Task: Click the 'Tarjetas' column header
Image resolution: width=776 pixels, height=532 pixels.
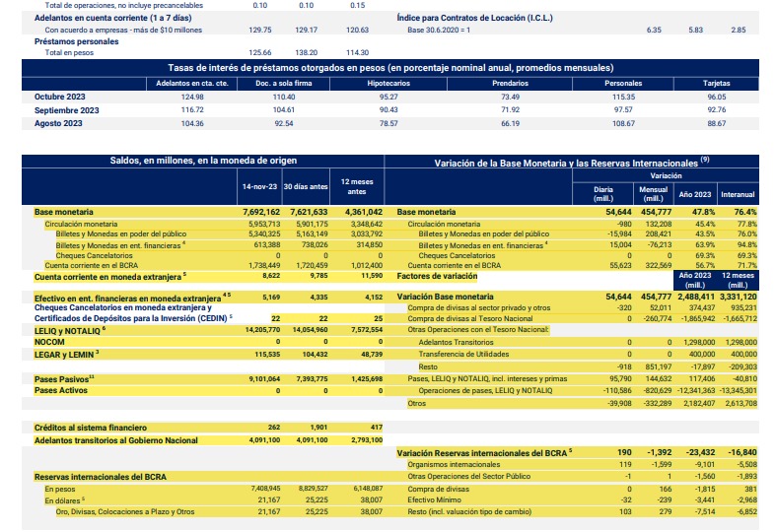Action: coord(715,83)
